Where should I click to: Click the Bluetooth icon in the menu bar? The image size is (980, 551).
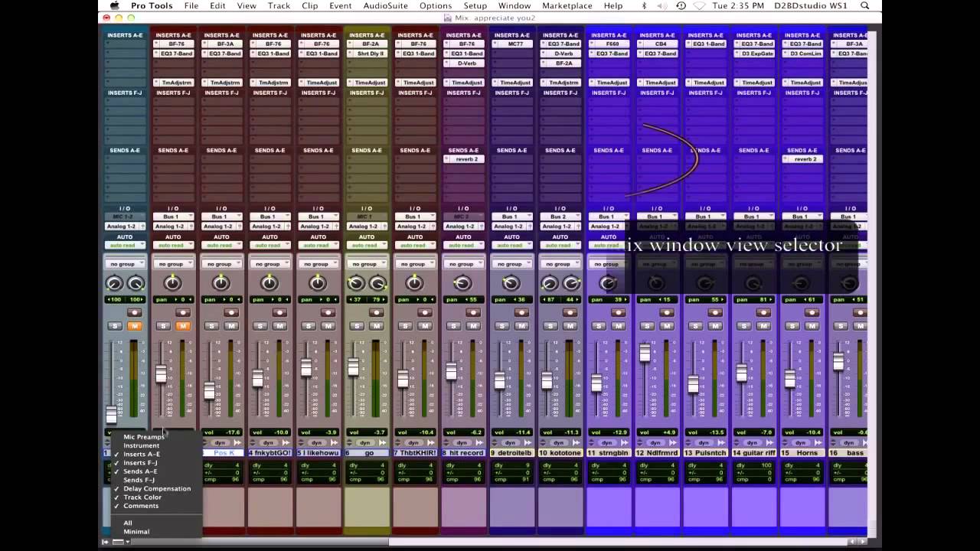pos(644,5)
